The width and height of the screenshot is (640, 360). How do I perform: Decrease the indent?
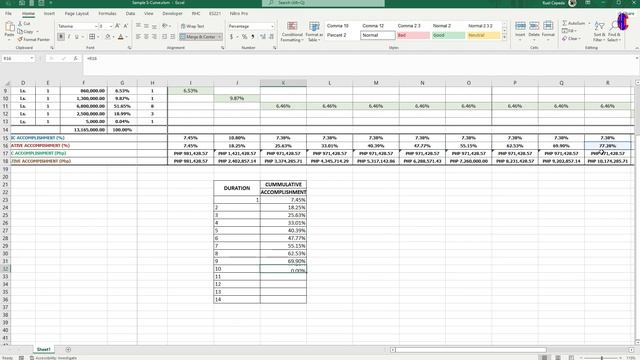[x=164, y=37]
